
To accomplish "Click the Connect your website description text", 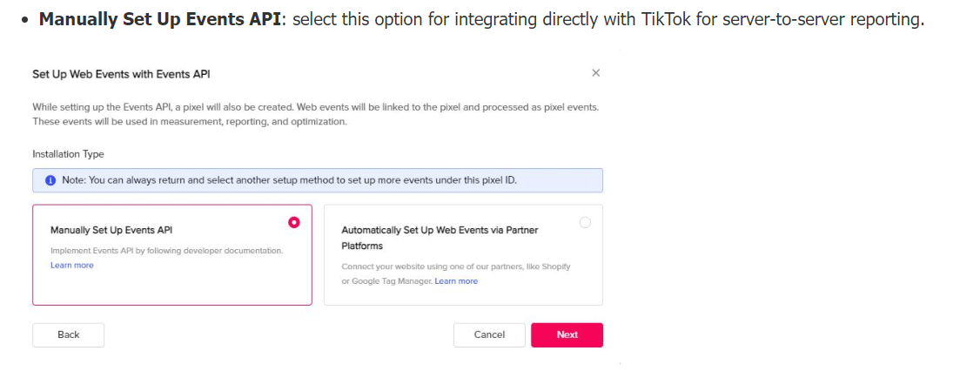I will pyautogui.click(x=455, y=266).
